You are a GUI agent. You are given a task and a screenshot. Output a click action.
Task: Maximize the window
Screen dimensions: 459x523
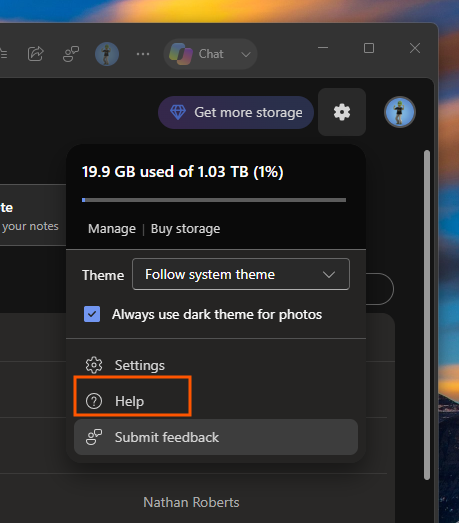point(369,48)
